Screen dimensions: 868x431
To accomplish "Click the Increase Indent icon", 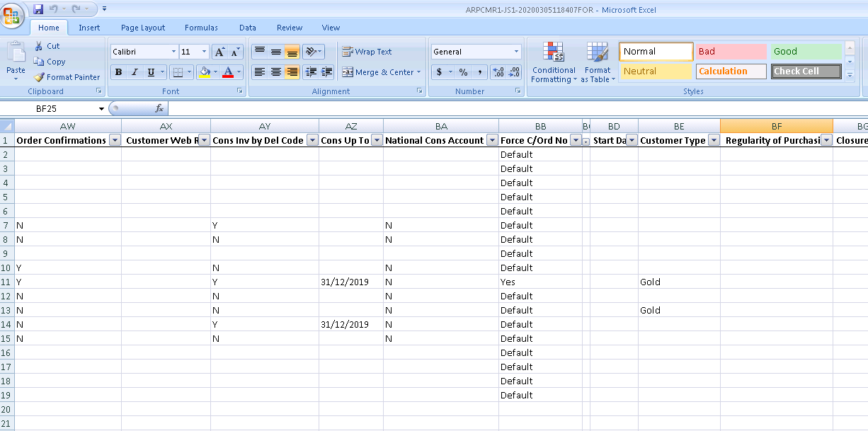I will point(327,72).
